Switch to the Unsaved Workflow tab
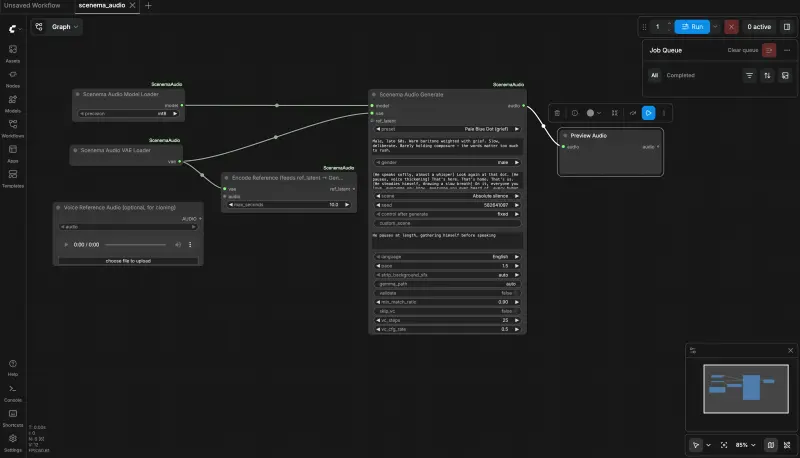This screenshot has height=458, width=800. [32, 6]
